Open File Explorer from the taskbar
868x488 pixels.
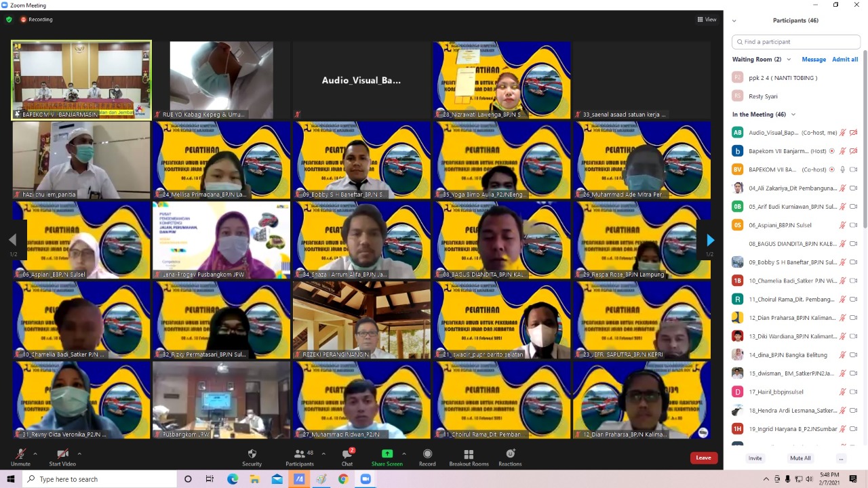[254, 479]
